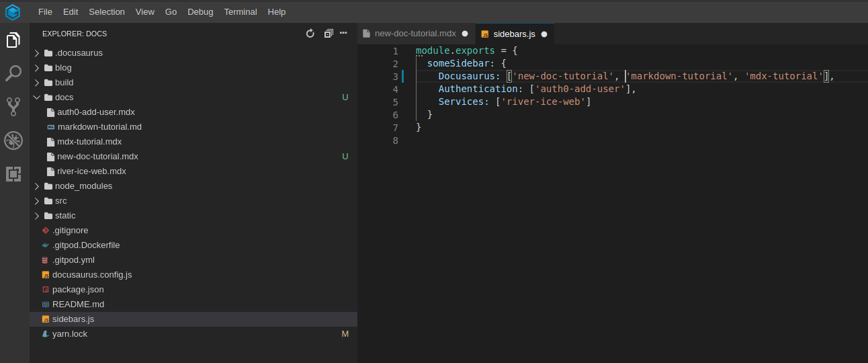Click EXPLORER: DOCS panel title
The width and height of the screenshot is (868, 363).
[75, 34]
